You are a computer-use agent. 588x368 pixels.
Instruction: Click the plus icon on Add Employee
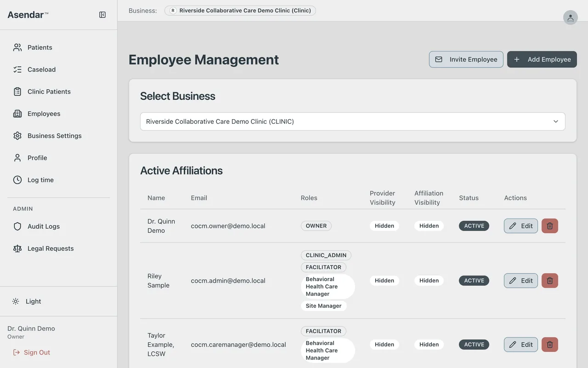tap(517, 59)
